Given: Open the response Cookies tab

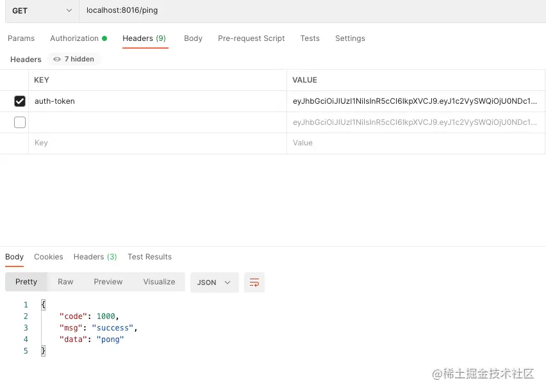Looking at the screenshot, I should pyautogui.click(x=49, y=257).
